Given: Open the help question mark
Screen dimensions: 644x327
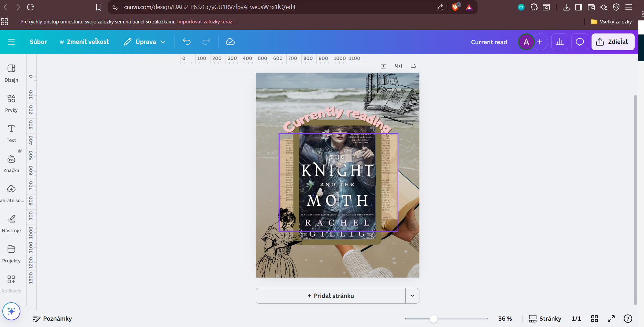Looking at the screenshot, I should pyautogui.click(x=628, y=319).
